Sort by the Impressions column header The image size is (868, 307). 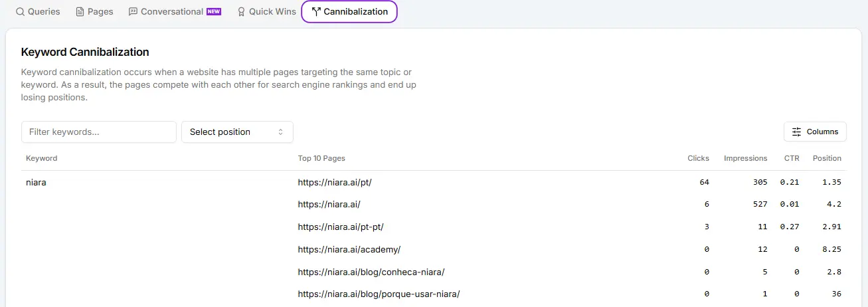point(745,158)
